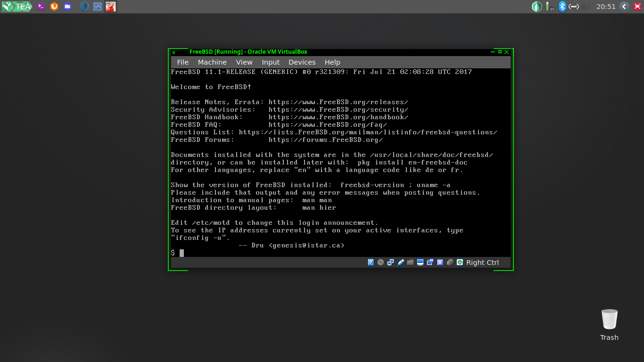
Task: Click the FreeBSD faq URL
Action: (x=328, y=124)
